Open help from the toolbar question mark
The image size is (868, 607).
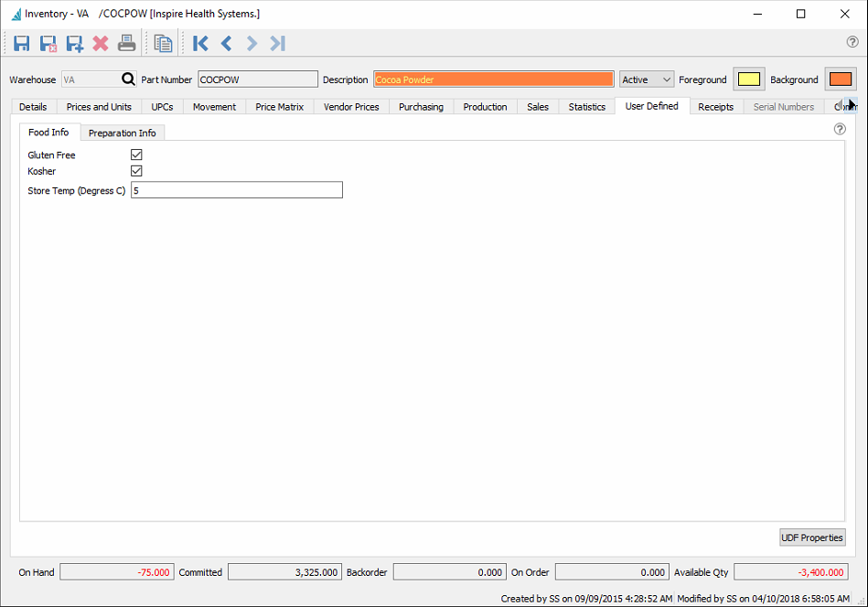point(852,41)
